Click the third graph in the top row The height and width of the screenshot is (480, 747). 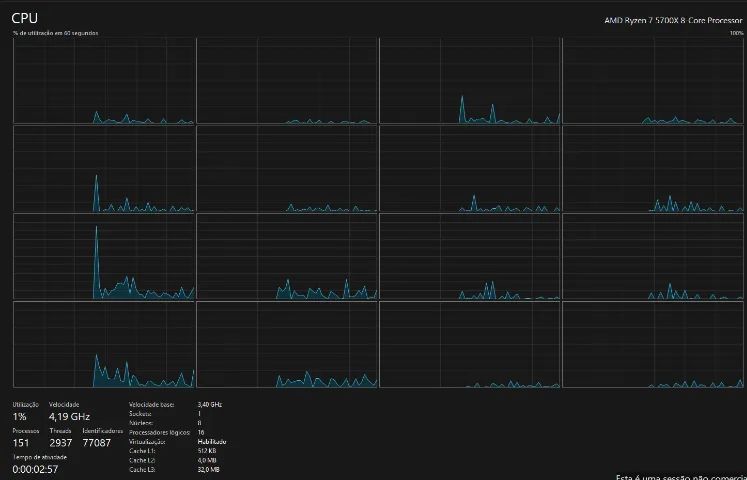(470, 81)
